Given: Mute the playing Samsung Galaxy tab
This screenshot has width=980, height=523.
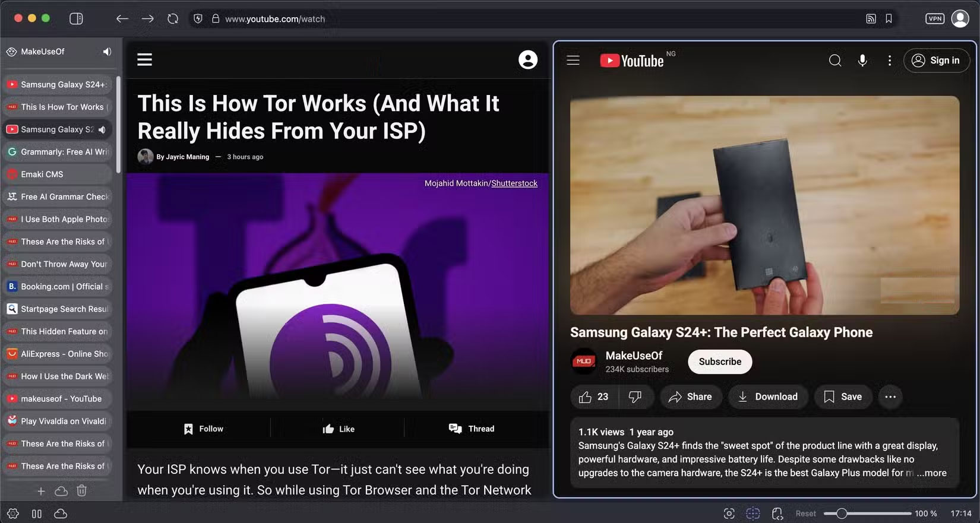Looking at the screenshot, I should pyautogui.click(x=102, y=129).
